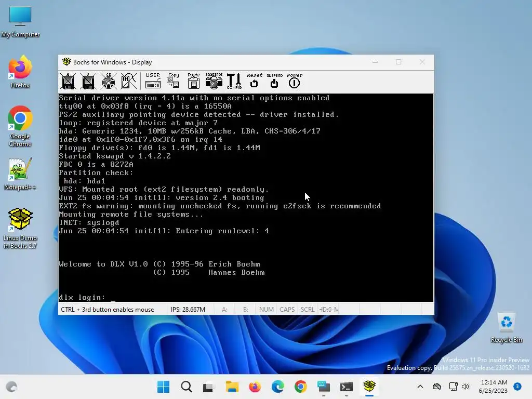Click the 'dlx login:' prompt line

(82, 298)
